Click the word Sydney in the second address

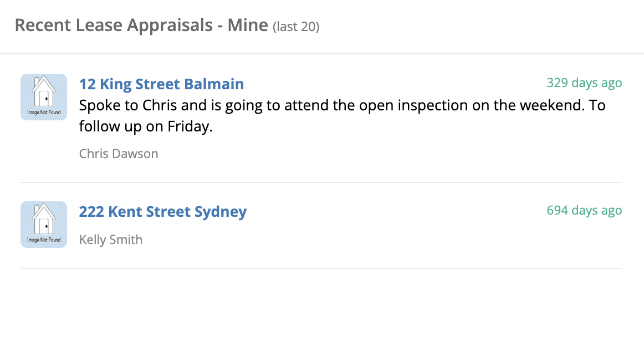coord(221,211)
